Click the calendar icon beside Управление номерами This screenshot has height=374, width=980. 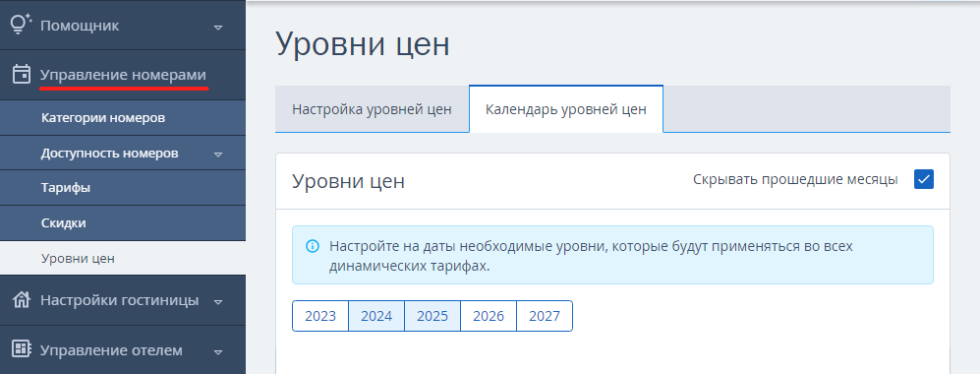click(x=22, y=74)
